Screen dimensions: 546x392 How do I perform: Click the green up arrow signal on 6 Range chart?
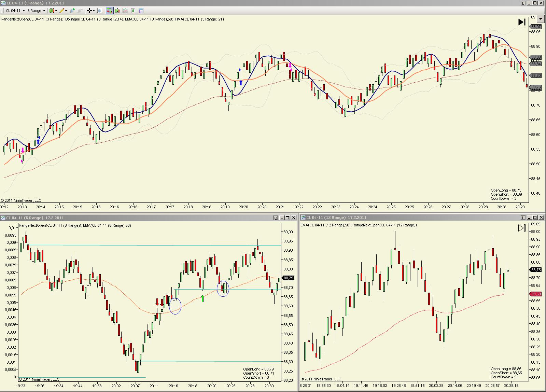pyautogui.click(x=203, y=299)
